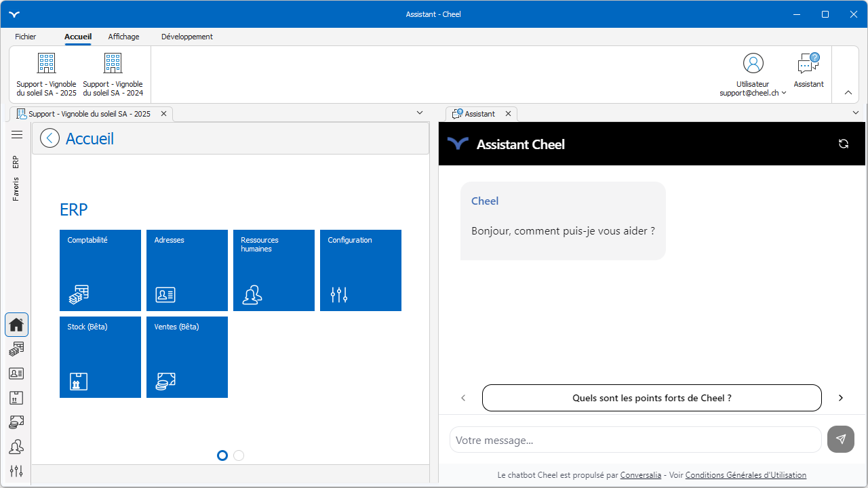868x488 pixels.
Task: Open the Assistant pane tab list dropdown
Action: coord(854,113)
